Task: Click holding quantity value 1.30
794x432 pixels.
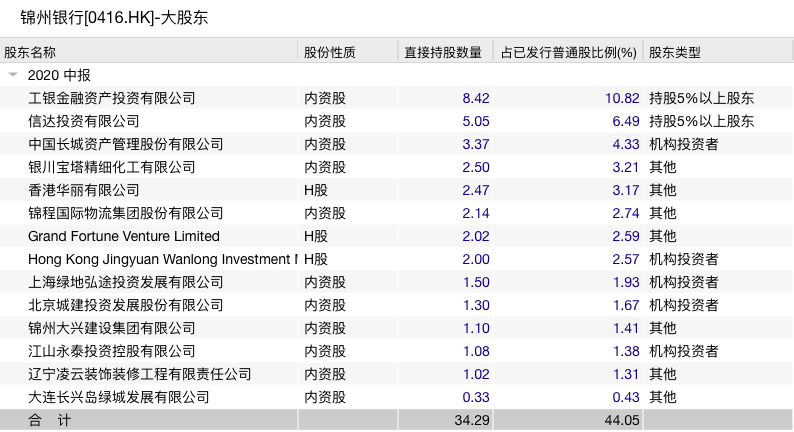Action: 476,305
